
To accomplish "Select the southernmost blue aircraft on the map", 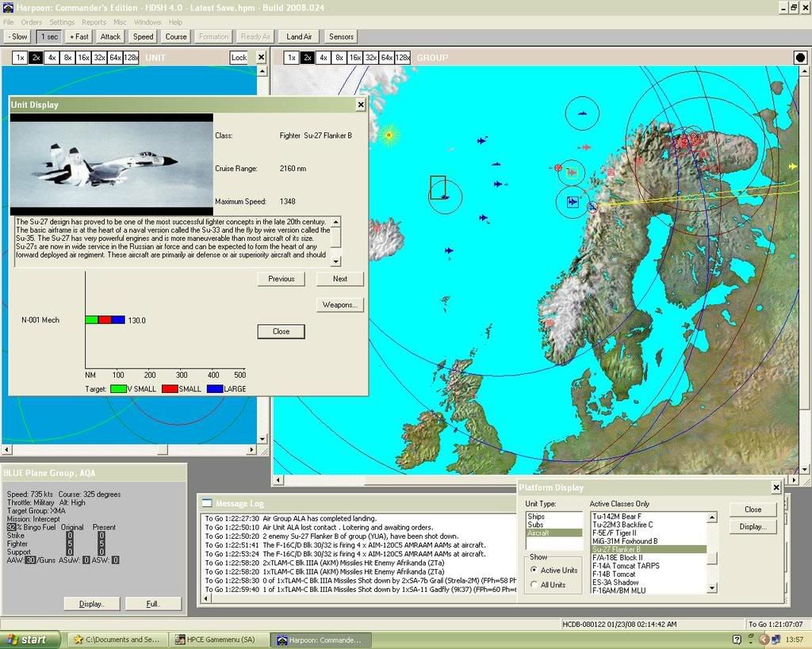I will 449,250.
